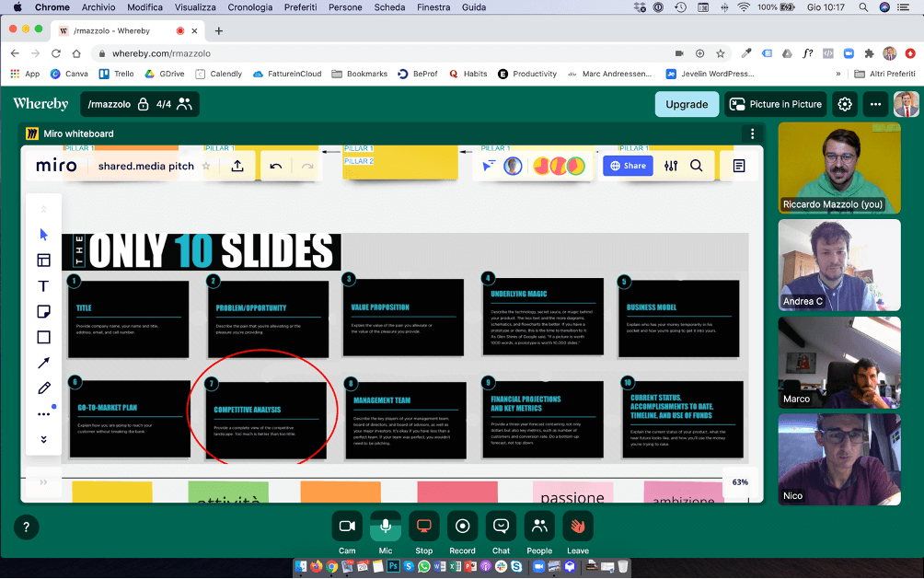Select the sticky note tool

click(x=43, y=312)
